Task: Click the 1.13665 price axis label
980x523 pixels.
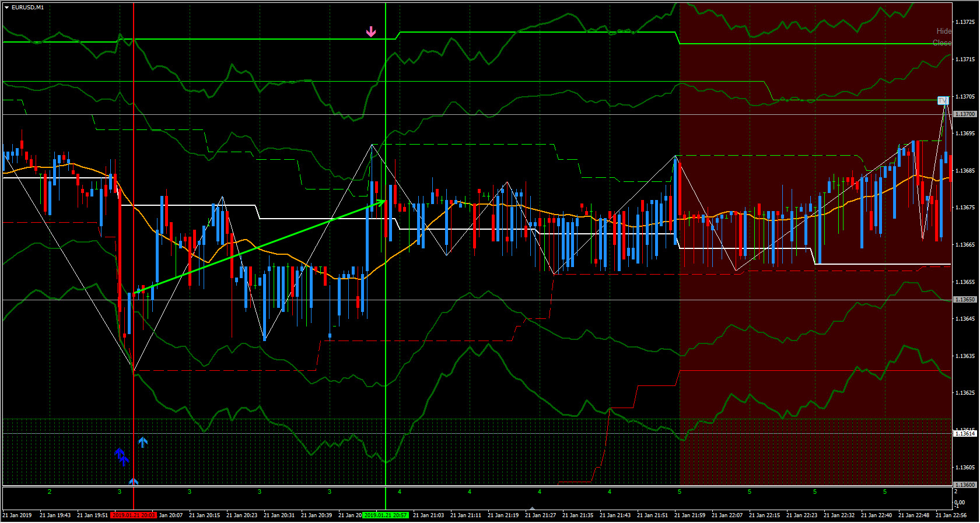Action: (965, 245)
